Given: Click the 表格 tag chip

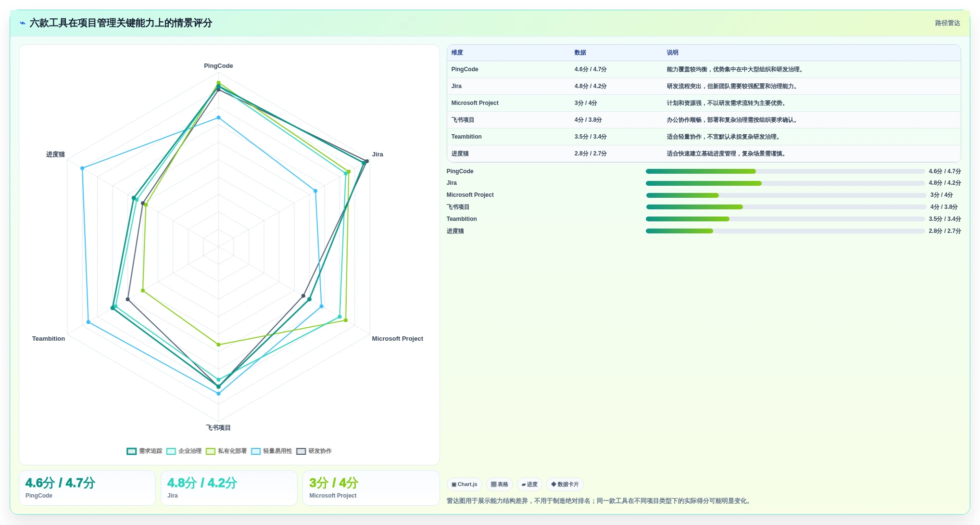Looking at the screenshot, I should (x=500, y=484).
